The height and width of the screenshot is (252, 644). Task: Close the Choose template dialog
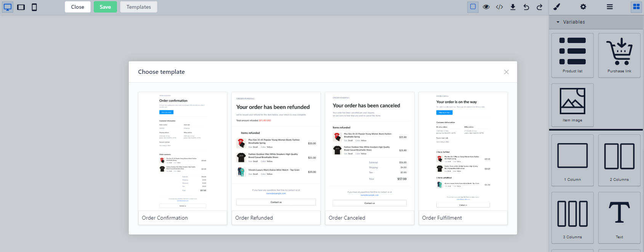pyautogui.click(x=506, y=72)
